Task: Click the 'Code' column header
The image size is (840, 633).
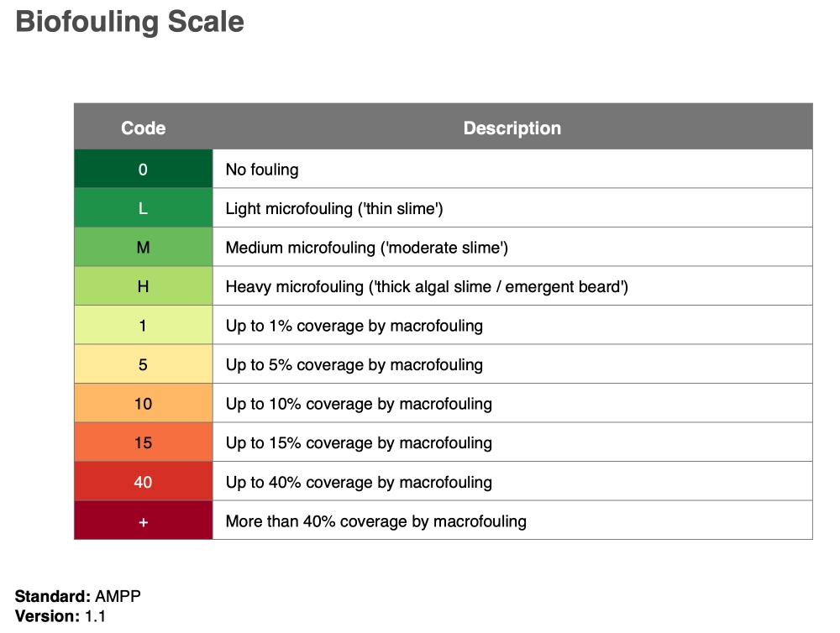Action: 143,128
